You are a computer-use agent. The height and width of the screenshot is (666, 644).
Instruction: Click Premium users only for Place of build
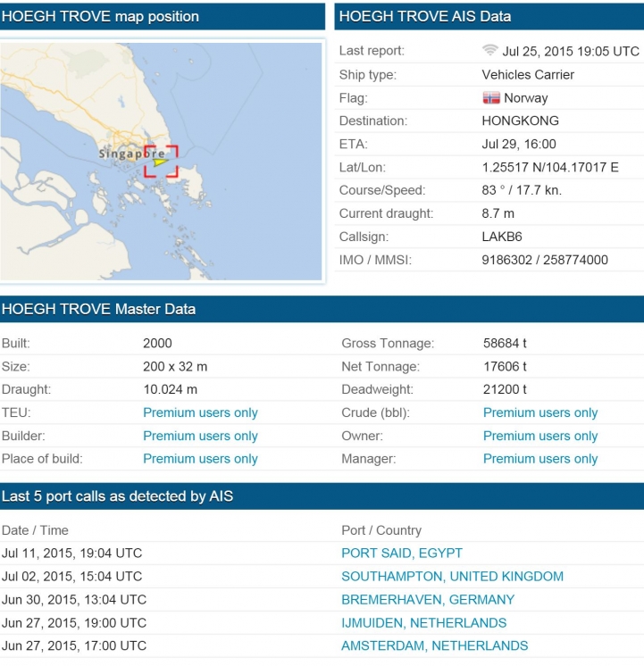point(200,459)
